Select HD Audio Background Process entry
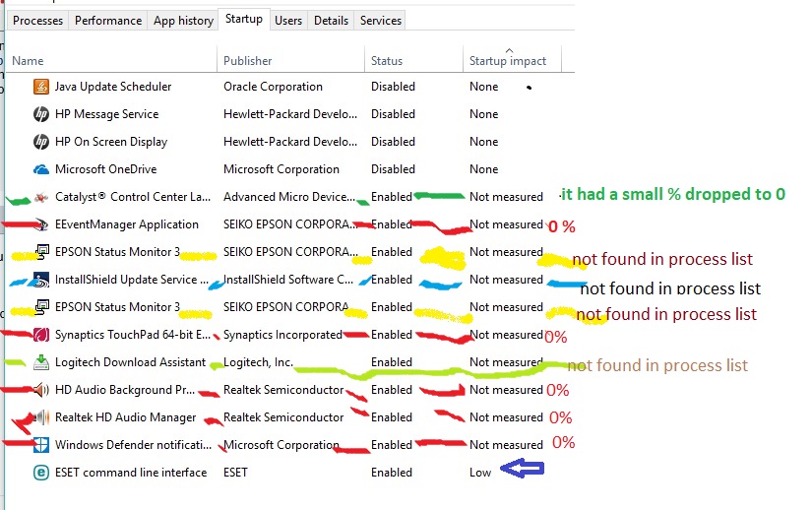812x510 pixels. pyautogui.click(x=125, y=389)
